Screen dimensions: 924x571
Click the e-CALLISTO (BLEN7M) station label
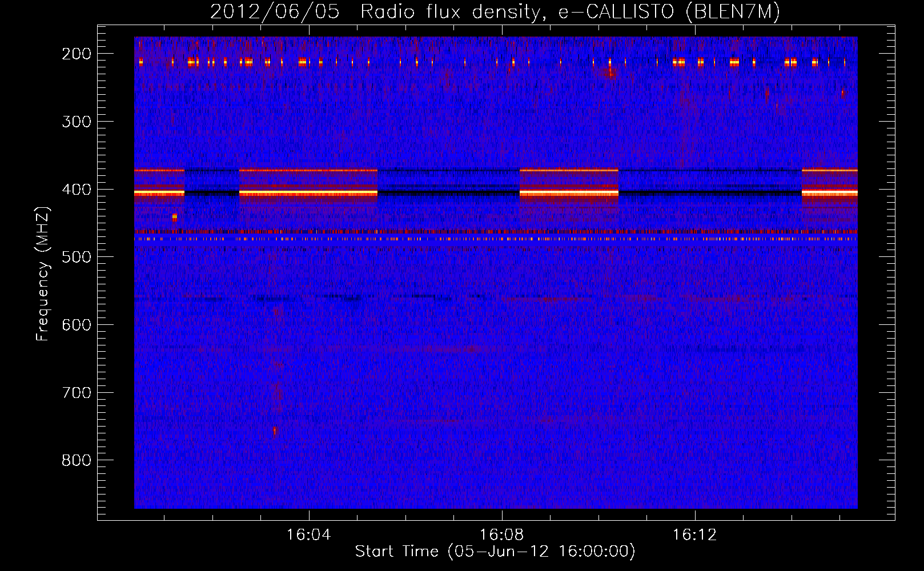[x=669, y=11]
